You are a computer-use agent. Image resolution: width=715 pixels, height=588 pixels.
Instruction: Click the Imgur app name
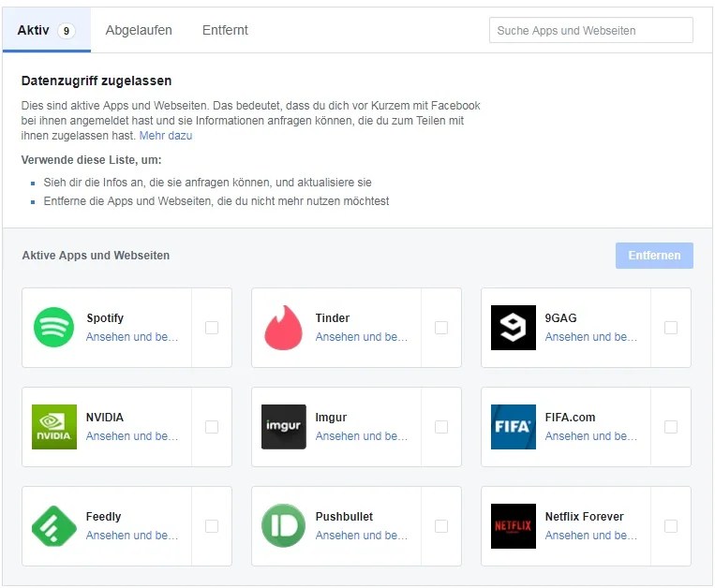pos(331,418)
